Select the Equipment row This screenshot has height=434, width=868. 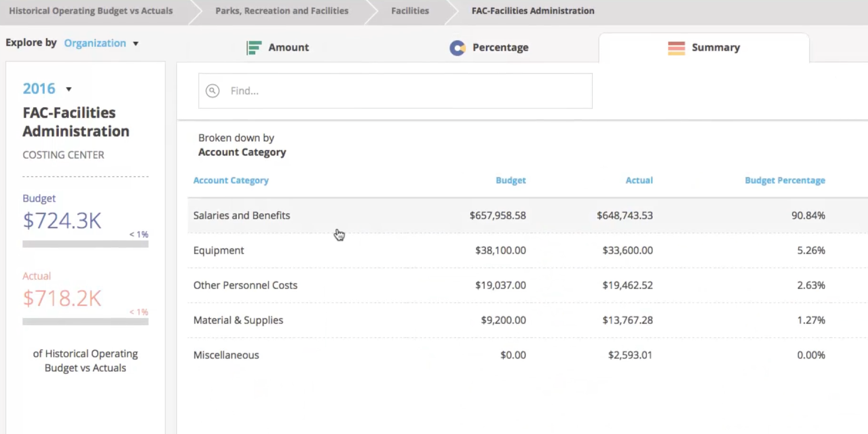(x=218, y=250)
